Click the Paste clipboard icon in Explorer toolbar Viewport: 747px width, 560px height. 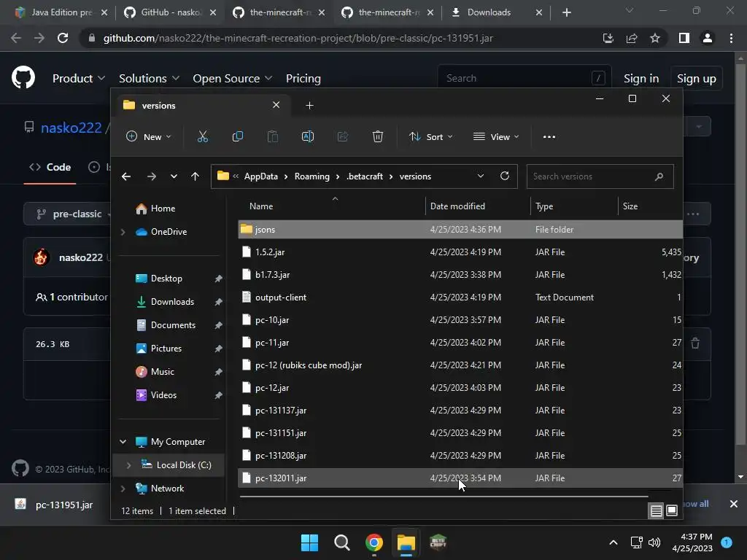[273, 136]
